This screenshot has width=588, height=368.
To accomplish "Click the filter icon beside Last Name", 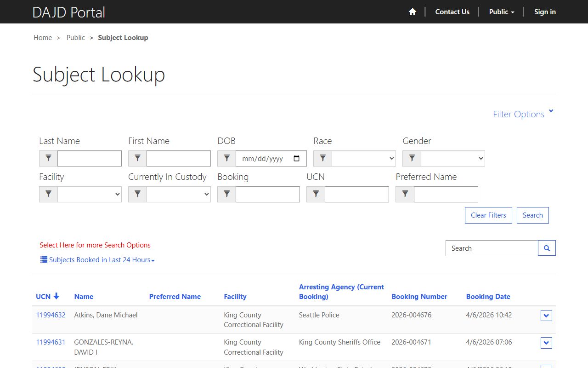I will click(48, 159).
